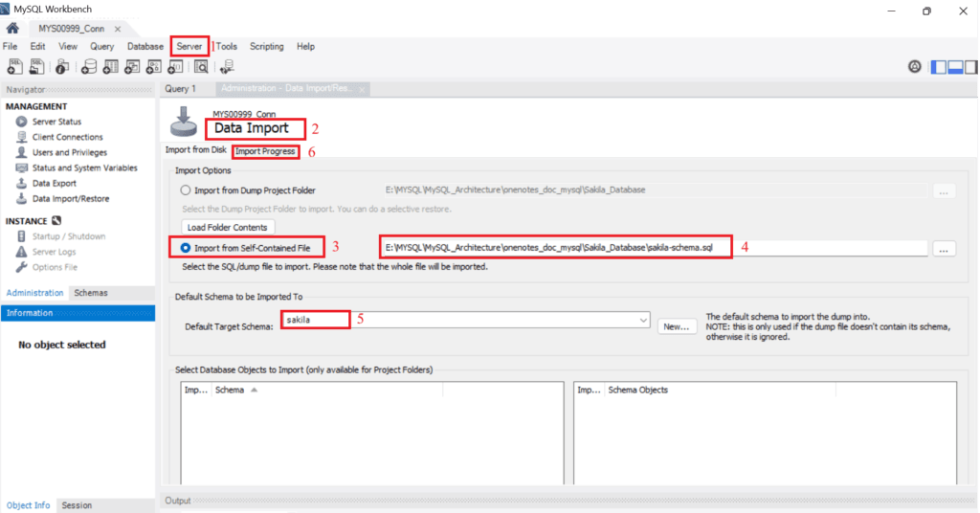This screenshot has height=513, width=980.
Task: Open the Database menu
Action: point(145,46)
